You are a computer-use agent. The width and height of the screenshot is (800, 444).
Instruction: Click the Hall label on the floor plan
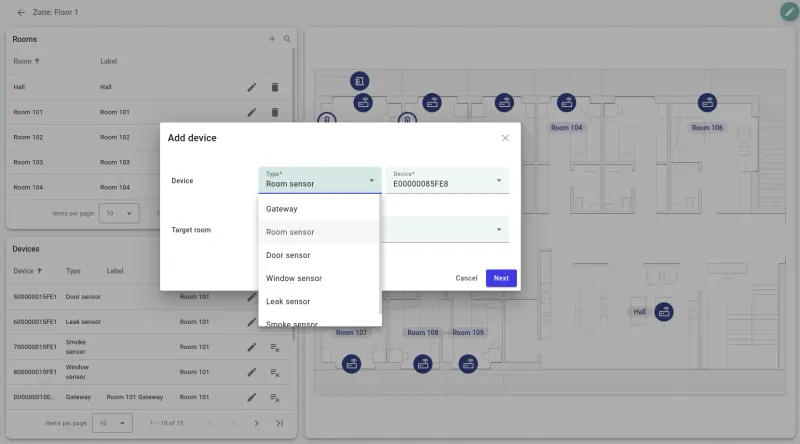point(639,312)
